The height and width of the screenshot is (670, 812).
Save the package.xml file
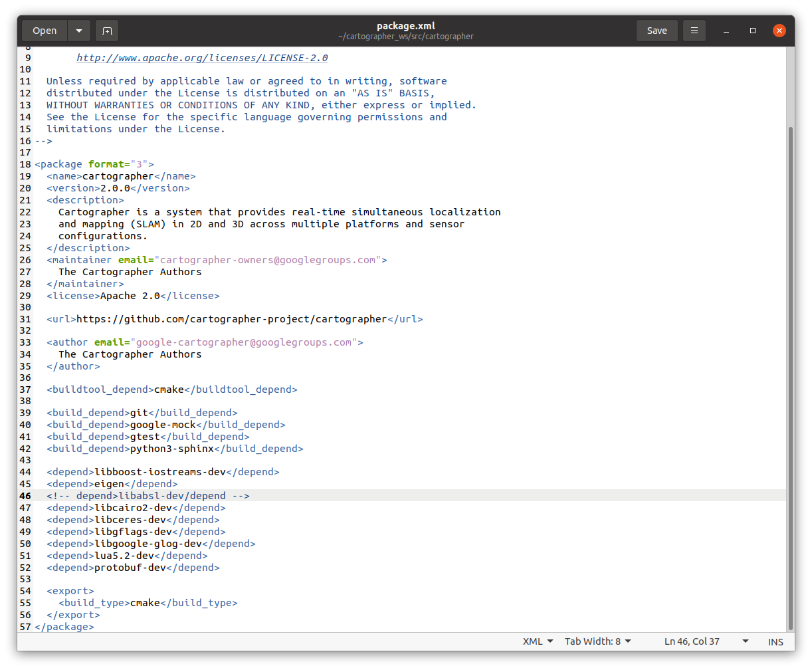[x=657, y=31]
